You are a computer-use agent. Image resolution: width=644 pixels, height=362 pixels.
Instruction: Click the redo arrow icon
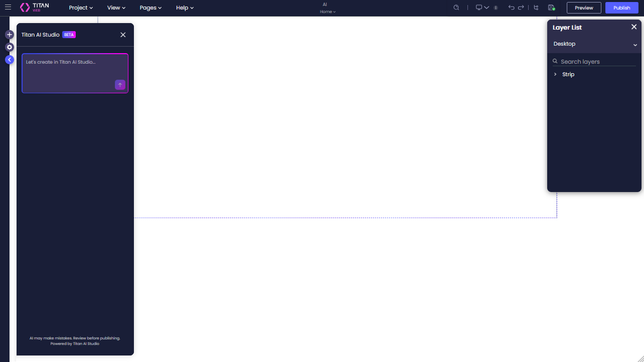(x=521, y=8)
